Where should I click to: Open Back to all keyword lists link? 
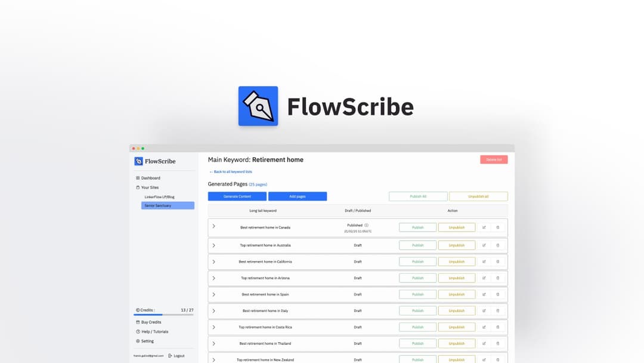coord(230,171)
